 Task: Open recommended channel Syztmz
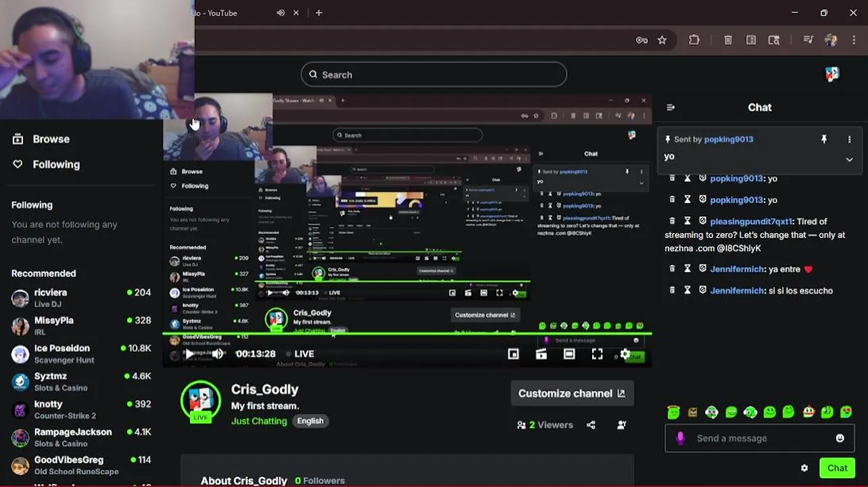(81, 381)
